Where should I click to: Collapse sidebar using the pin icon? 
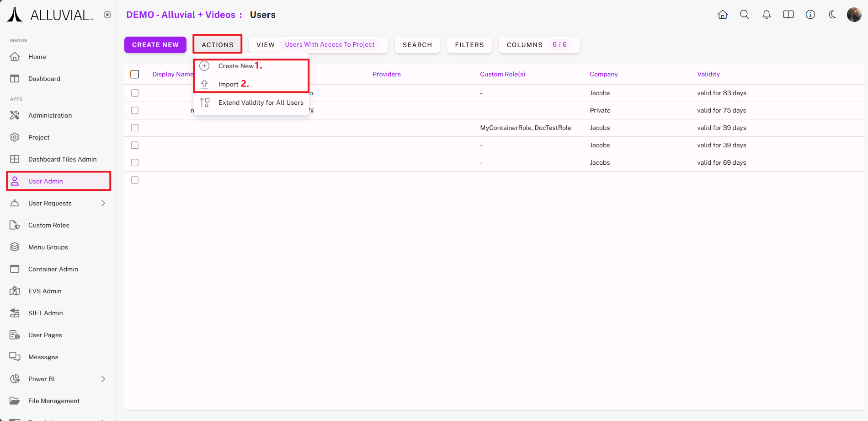point(107,15)
